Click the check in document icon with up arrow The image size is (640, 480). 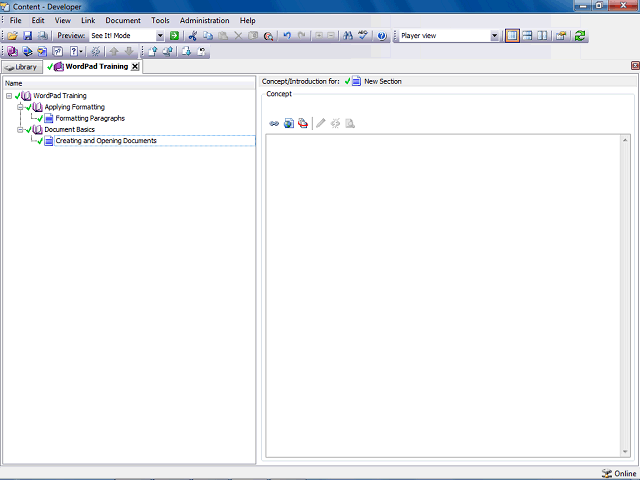pos(153,51)
